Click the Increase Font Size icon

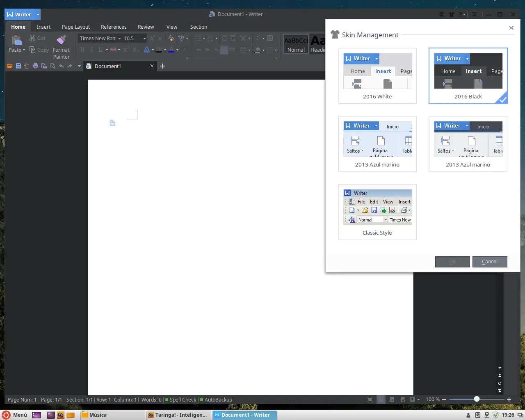[x=152, y=38]
